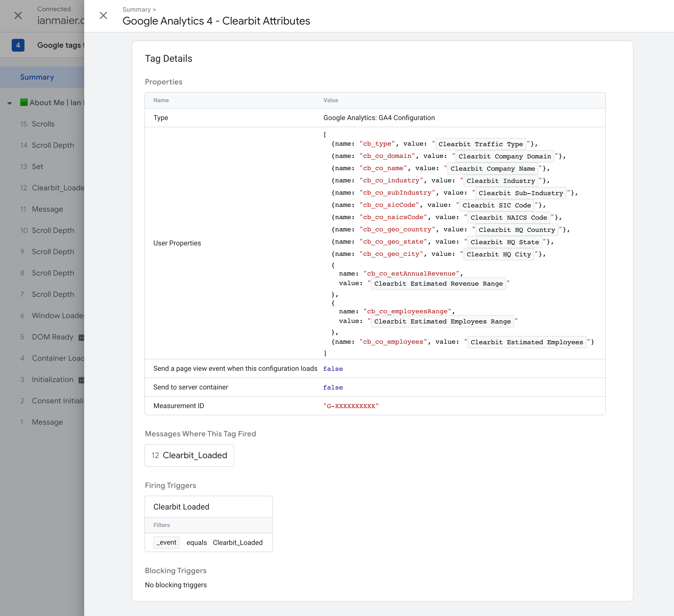Click Google Analytics: GA4 Configuration type value
This screenshot has height=616, width=674.
pos(379,118)
